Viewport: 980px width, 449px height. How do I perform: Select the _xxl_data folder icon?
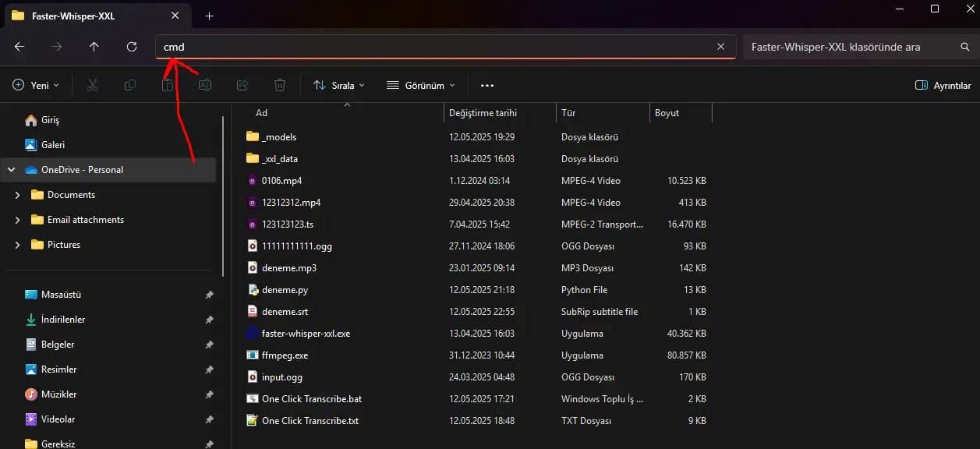pos(252,158)
